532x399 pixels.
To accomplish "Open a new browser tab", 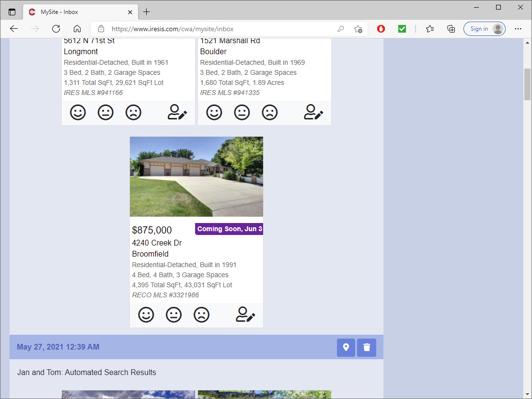I will coord(147,12).
